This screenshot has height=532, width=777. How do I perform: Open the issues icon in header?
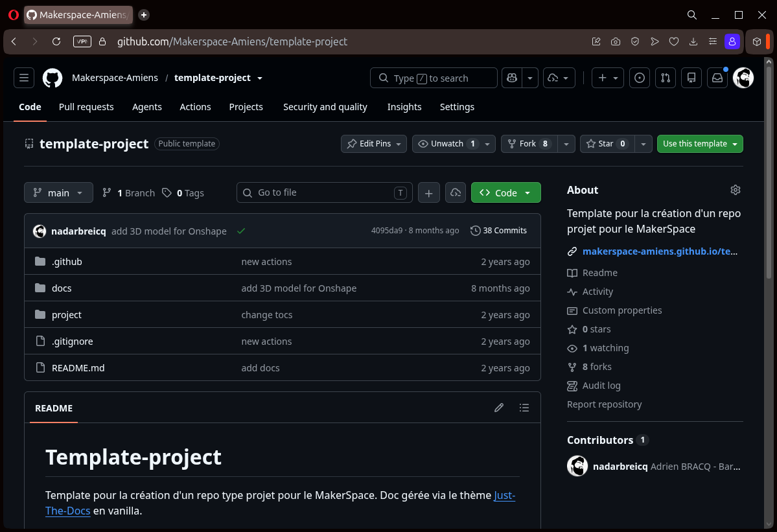tap(640, 78)
